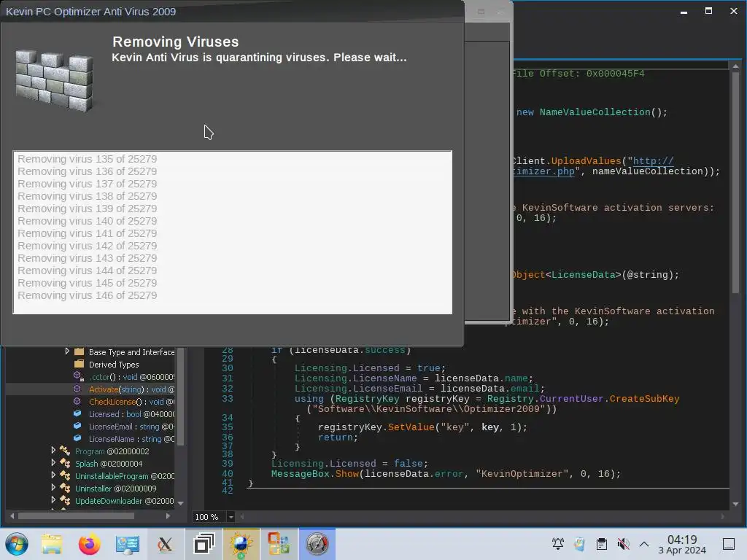Launch Firefox from the taskbar

tap(89, 544)
